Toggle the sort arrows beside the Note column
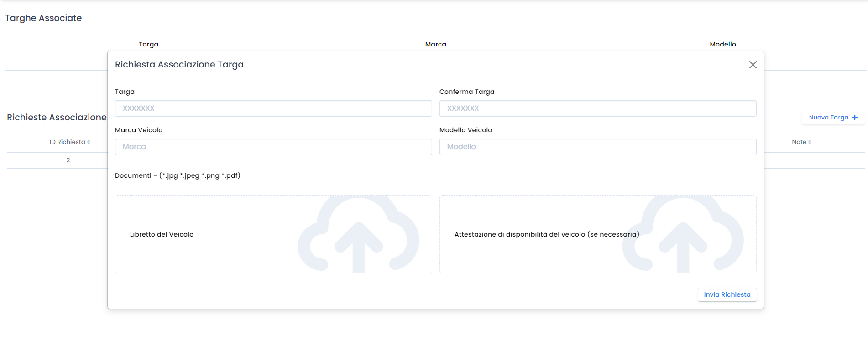This screenshot has height=361, width=868. pos(810,142)
